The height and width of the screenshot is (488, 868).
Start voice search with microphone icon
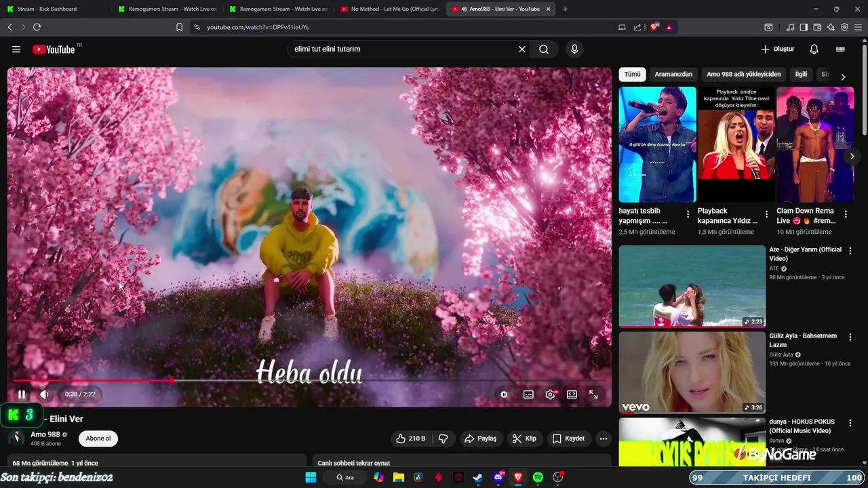pyautogui.click(x=574, y=49)
